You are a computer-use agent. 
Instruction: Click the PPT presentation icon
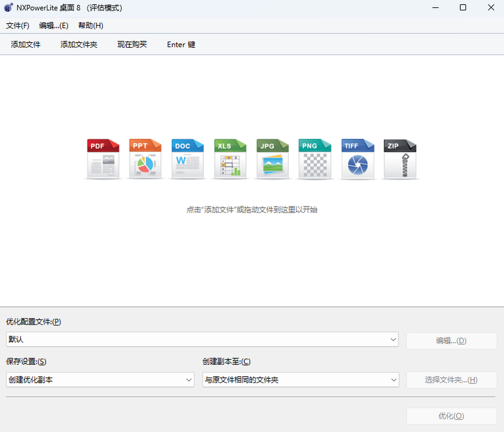click(145, 159)
